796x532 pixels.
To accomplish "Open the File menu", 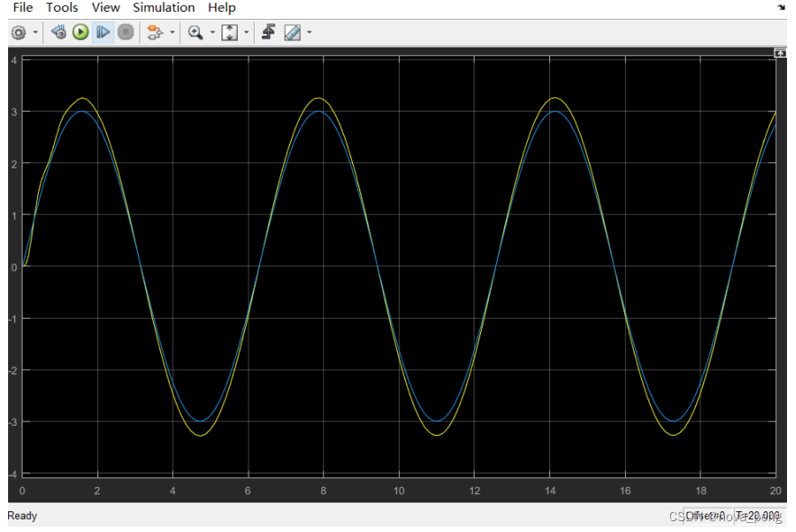I will pos(23,7).
